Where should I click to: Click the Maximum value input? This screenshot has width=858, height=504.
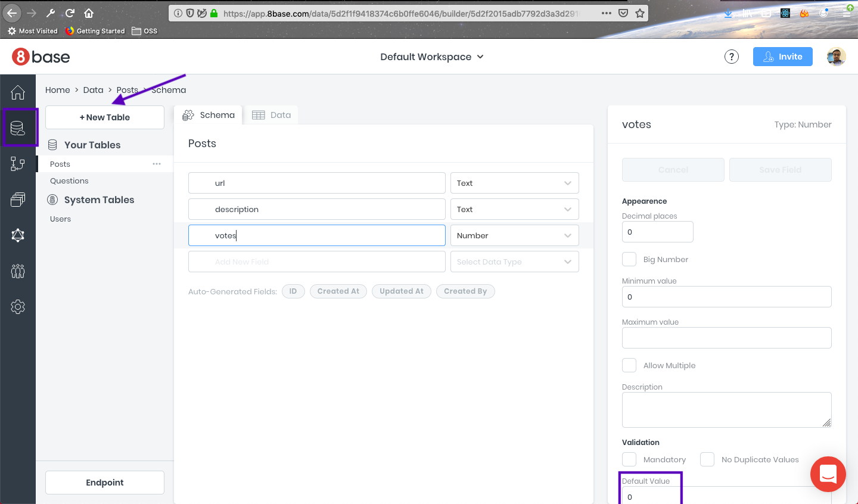tap(727, 338)
